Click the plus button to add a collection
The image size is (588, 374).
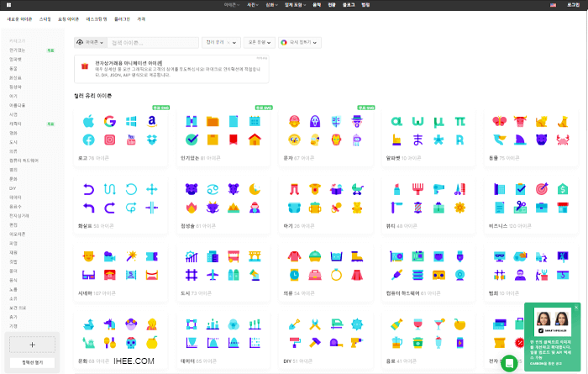[32, 345]
